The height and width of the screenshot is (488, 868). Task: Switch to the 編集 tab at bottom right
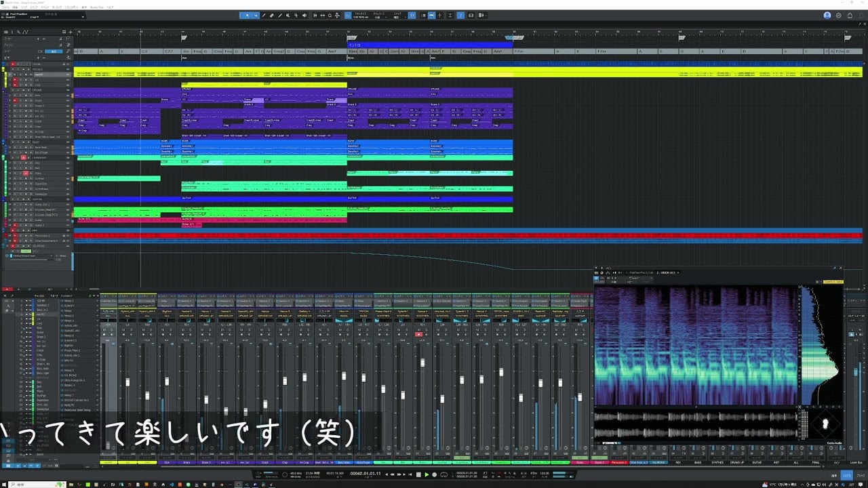click(835, 475)
